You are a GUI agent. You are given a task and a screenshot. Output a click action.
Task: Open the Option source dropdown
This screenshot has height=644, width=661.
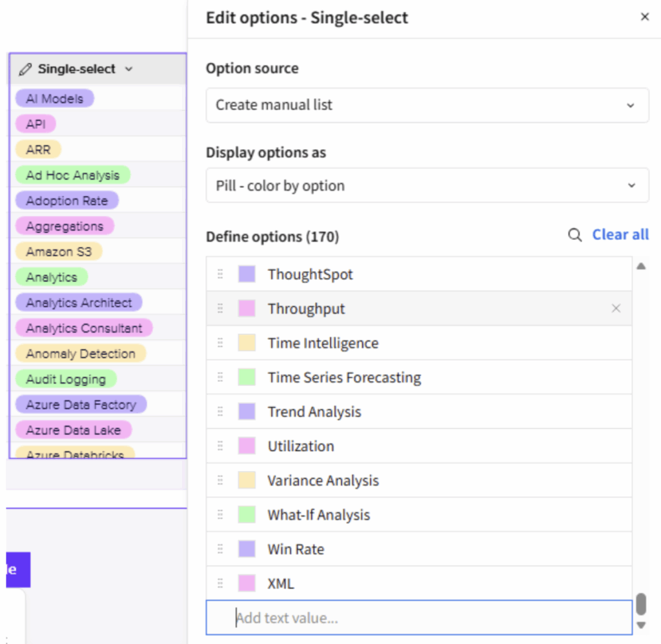427,105
